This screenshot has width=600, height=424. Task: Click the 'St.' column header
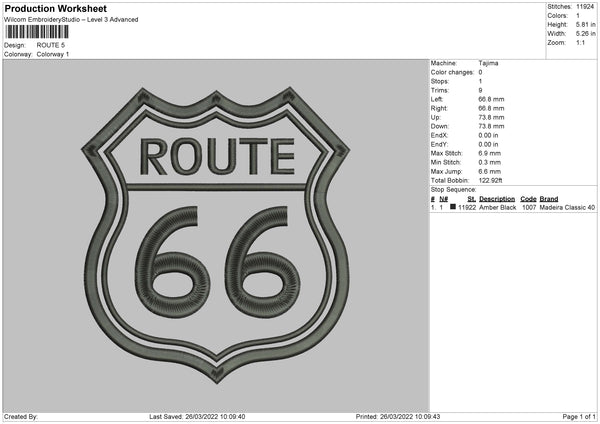pyautogui.click(x=471, y=199)
